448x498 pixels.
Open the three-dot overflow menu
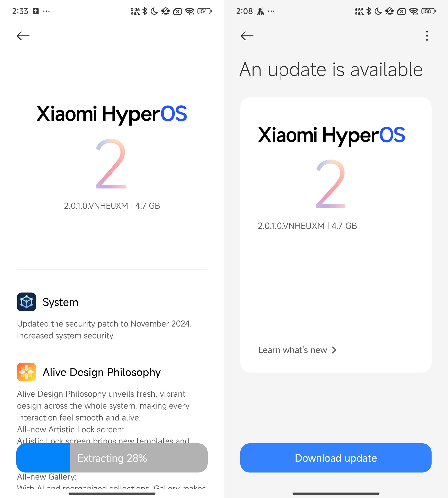[x=427, y=36]
